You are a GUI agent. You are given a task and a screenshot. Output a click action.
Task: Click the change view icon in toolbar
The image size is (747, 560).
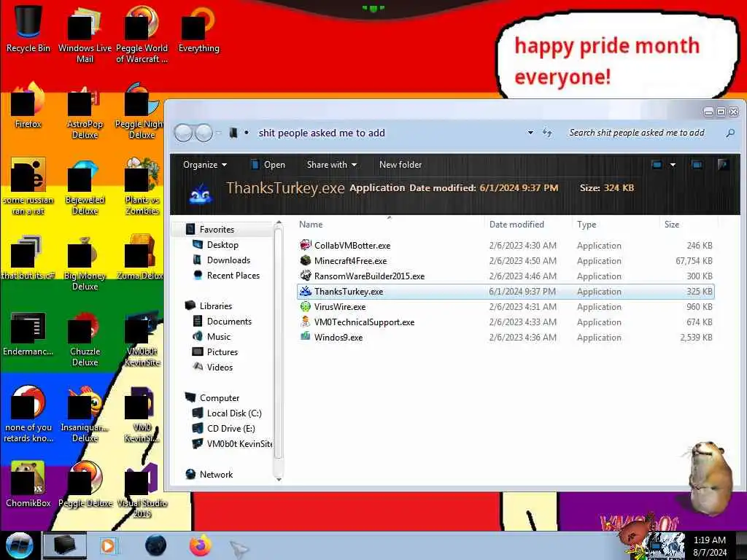(x=657, y=165)
